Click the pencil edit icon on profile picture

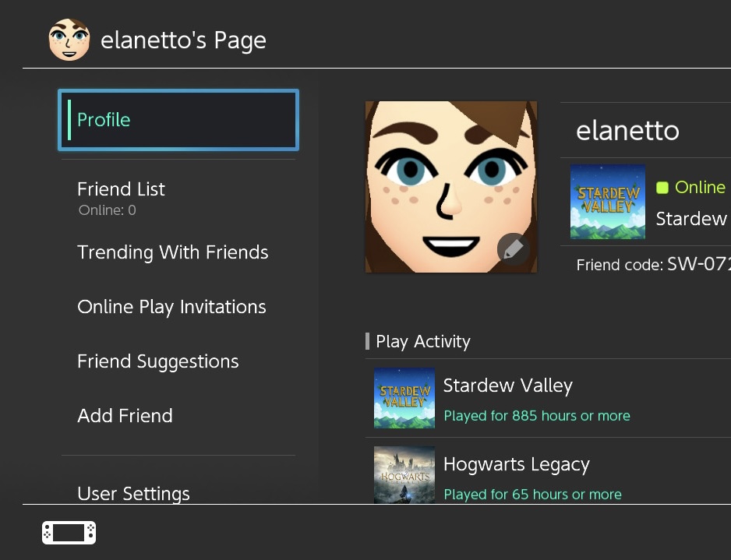514,249
